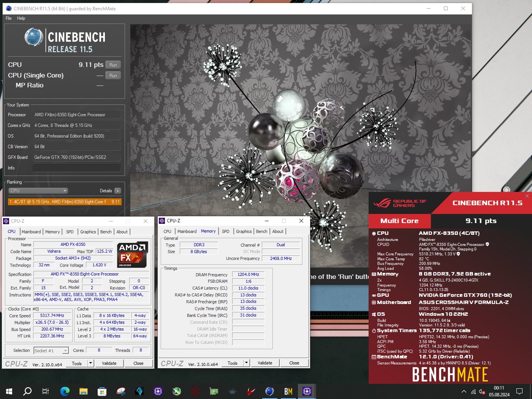
Task: Show hidden system tray icons
Action: (x=464, y=391)
